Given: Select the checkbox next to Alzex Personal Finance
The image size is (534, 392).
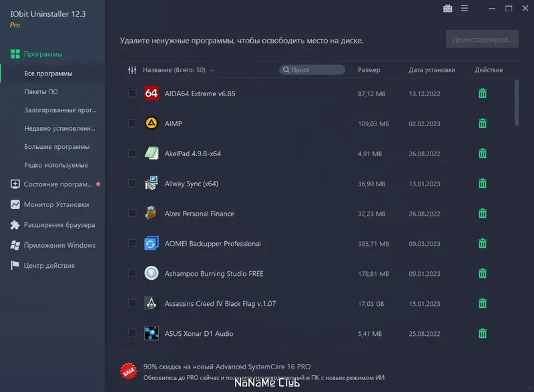Looking at the screenshot, I should click(x=131, y=214).
